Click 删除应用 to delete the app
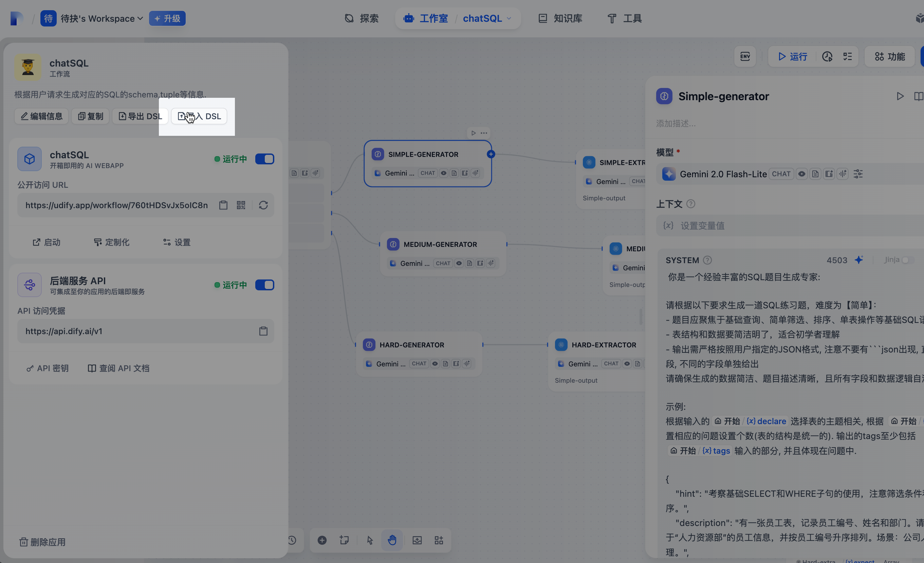 click(x=42, y=542)
